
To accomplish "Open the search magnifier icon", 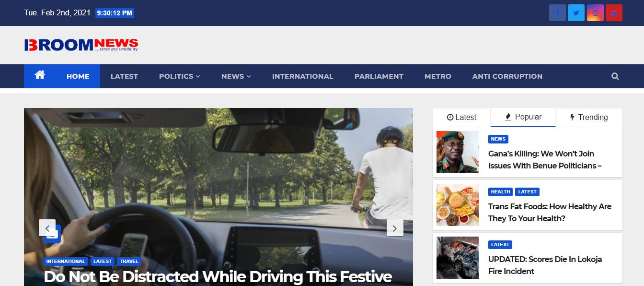I will point(615,76).
